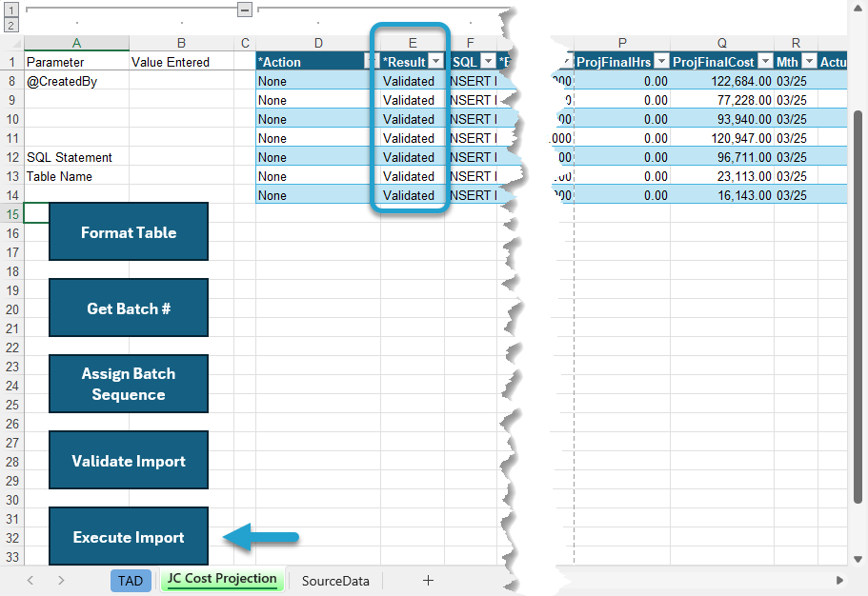Viewport: 868px width, 596px height.
Task: Click the vertical scrollbar thumb
Action: pyautogui.click(x=858, y=308)
